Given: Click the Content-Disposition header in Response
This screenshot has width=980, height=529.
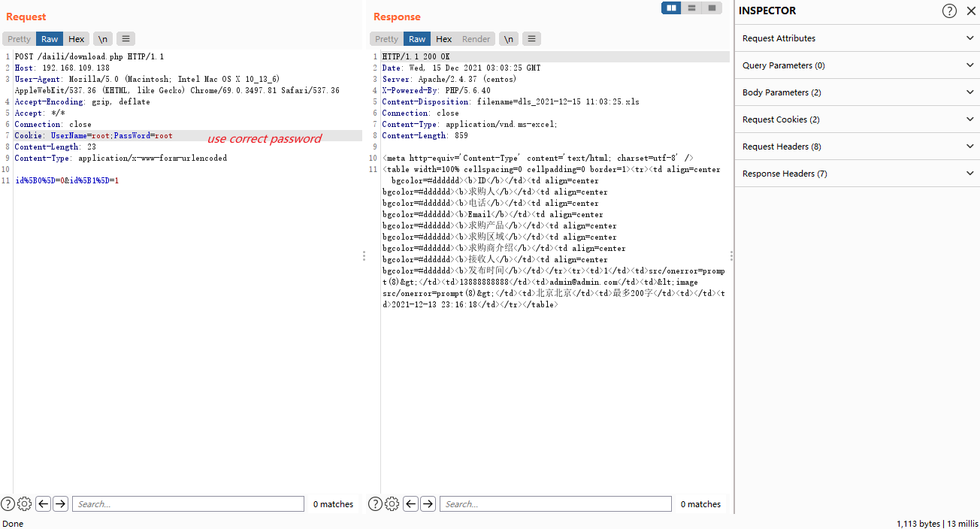Looking at the screenshot, I should (510, 102).
